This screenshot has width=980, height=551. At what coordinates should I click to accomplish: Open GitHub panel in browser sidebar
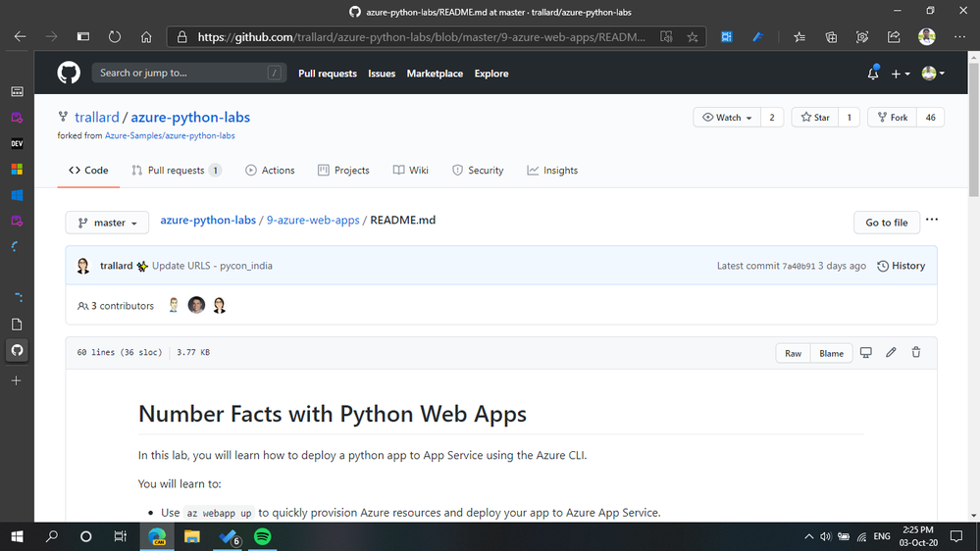coord(17,350)
